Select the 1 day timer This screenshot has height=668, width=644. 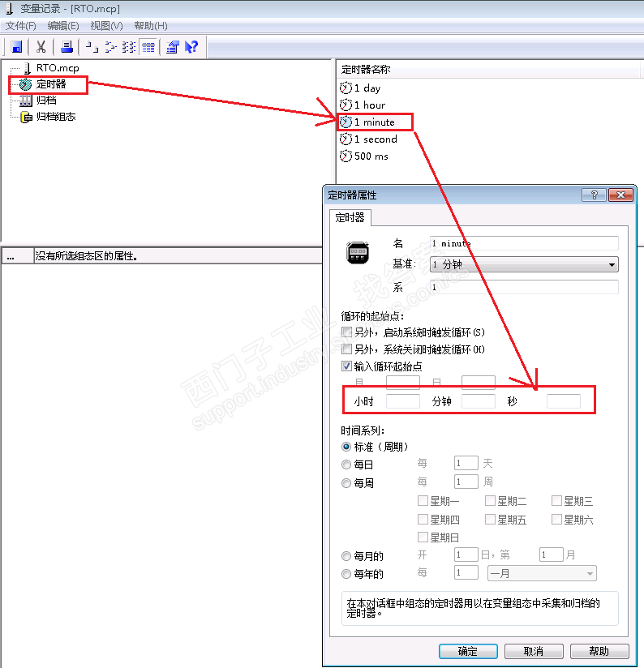pos(367,88)
